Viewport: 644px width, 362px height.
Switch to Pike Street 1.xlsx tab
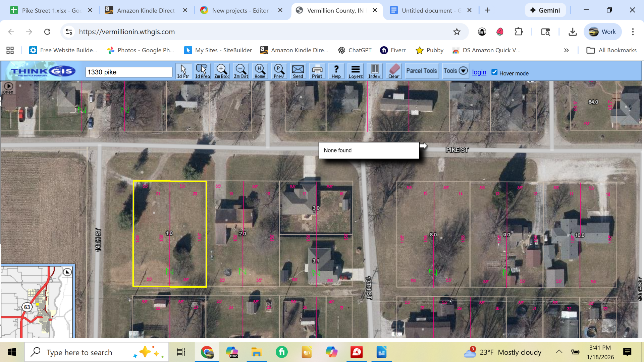pos(47,10)
